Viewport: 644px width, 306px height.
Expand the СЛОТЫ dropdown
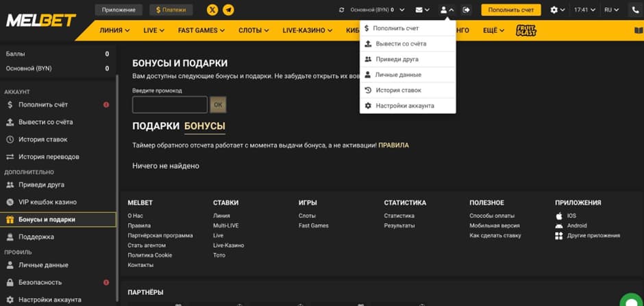(x=253, y=30)
